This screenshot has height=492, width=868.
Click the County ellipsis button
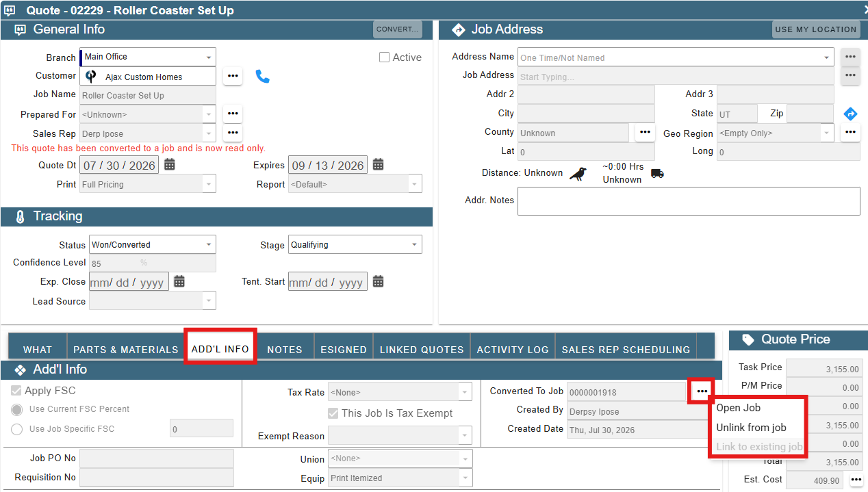645,133
